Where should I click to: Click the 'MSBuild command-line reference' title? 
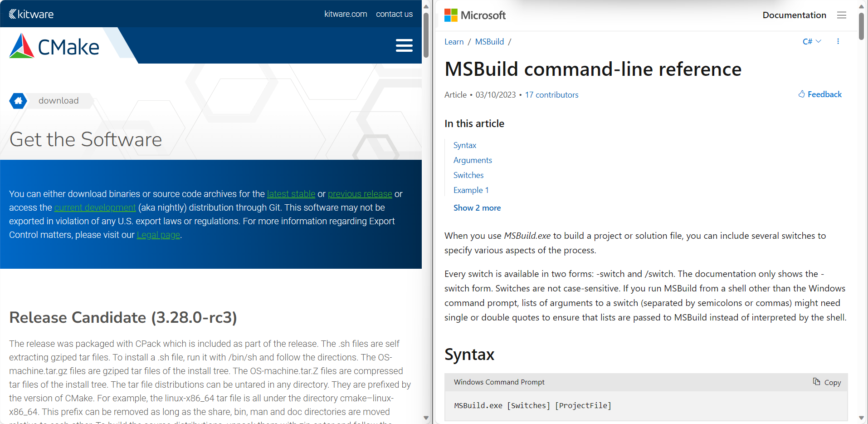coord(593,69)
